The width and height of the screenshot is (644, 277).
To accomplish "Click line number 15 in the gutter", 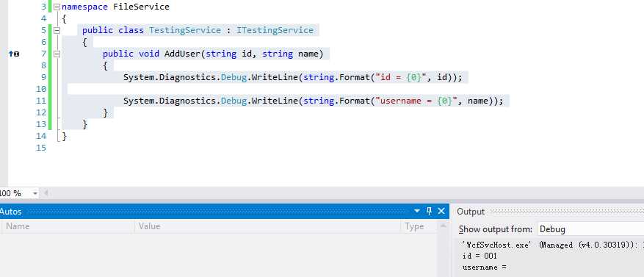I will click(41, 148).
